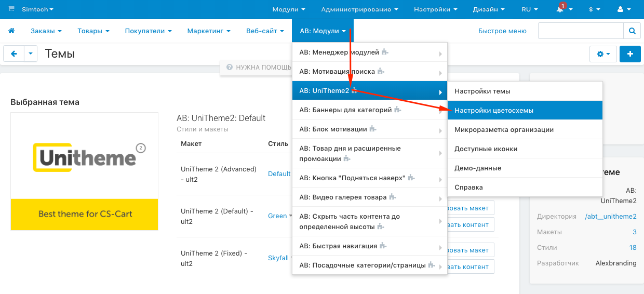Open the Skyfall style link

[x=279, y=258]
